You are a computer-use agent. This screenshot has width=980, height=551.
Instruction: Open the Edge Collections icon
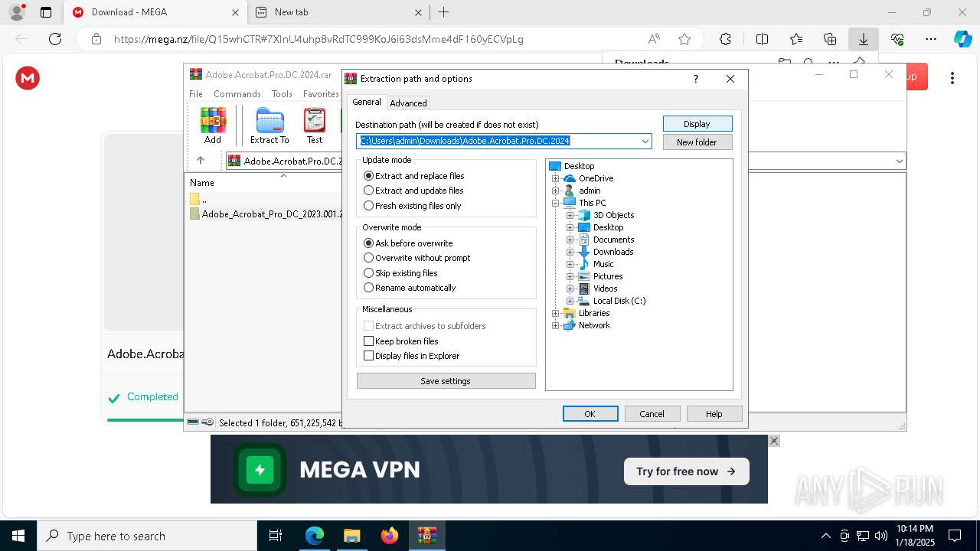(x=830, y=39)
